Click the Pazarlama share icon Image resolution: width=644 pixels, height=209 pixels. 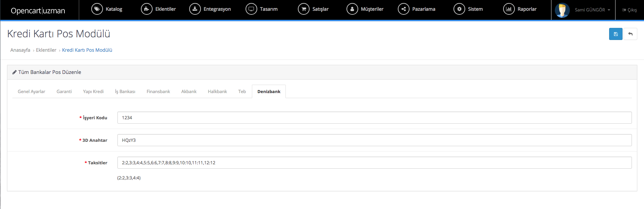[x=404, y=9]
